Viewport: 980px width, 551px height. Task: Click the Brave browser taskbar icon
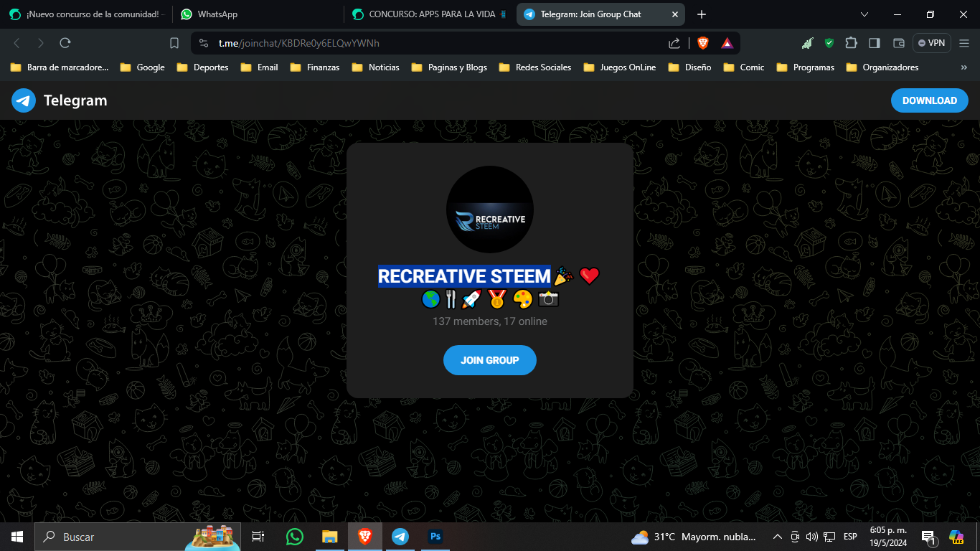click(x=365, y=537)
